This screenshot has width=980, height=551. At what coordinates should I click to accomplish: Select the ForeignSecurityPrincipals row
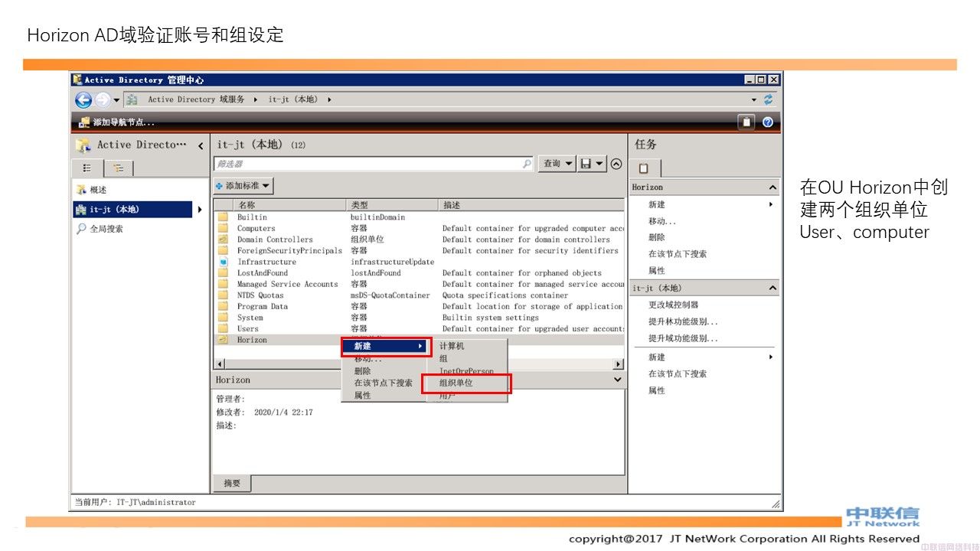pyautogui.click(x=420, y=250)
